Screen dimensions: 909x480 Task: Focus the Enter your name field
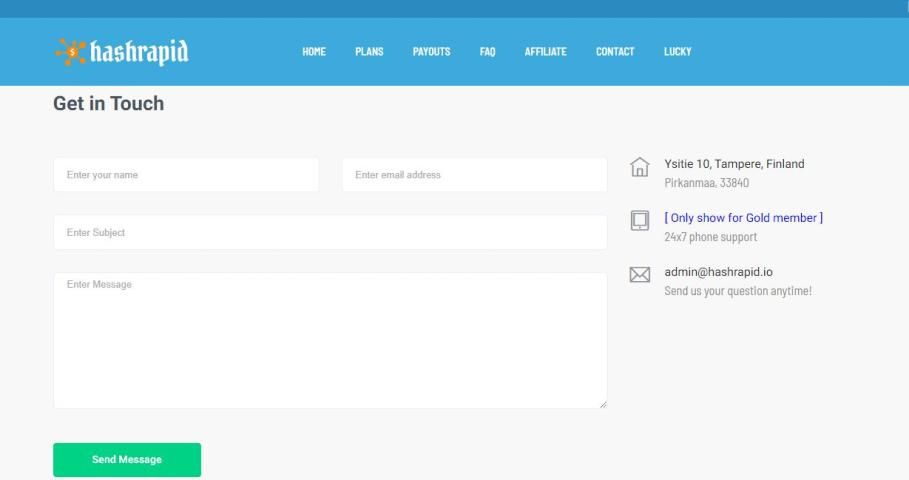pyautogui.click(x=186, y=175)
